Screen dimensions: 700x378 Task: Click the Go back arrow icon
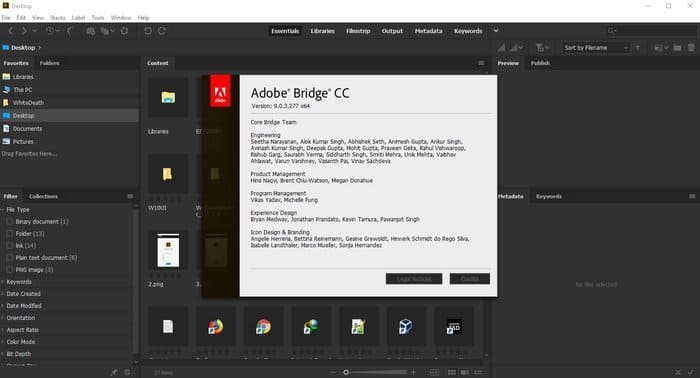point(11,31)
